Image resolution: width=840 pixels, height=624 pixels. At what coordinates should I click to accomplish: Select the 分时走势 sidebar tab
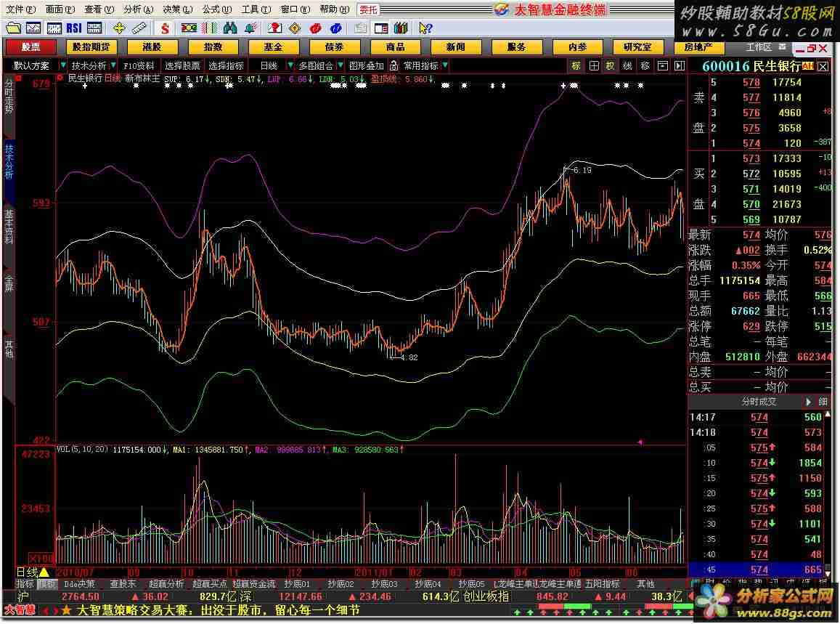(x=9, y=95)
